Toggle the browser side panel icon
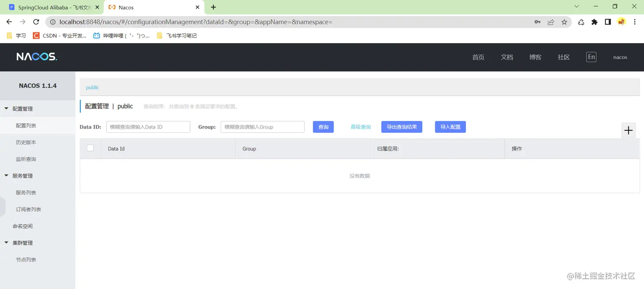This screenshot has width=644, height=289. [x=608, y=22]
